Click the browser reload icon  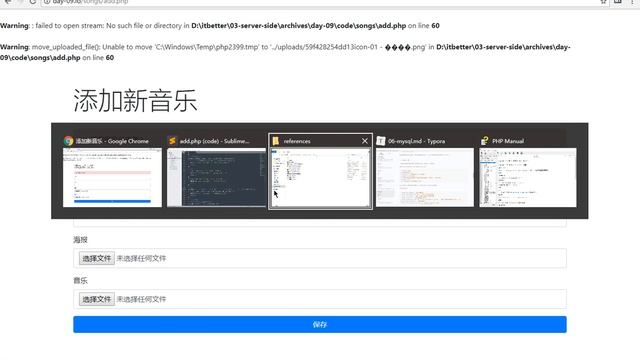33,2
